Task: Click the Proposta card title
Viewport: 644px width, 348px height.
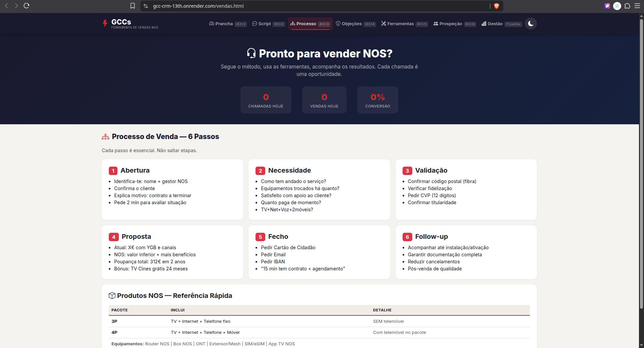Action: [136, 236]
